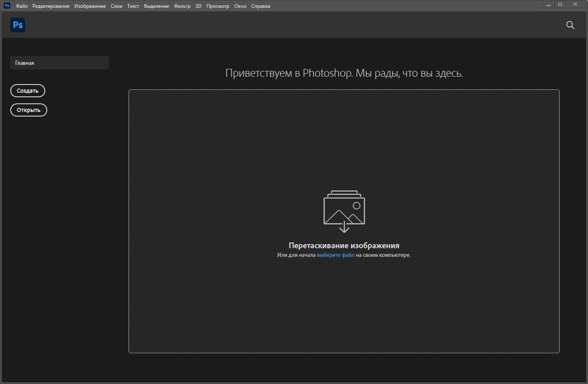Click the 'Перетаскивание изображения' heading

click(x=344, y=245)
